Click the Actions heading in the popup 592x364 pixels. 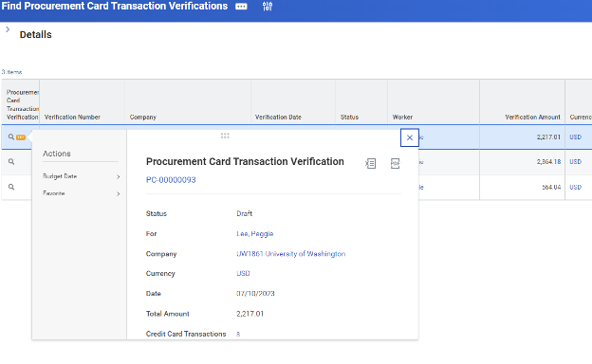click(x=57, y=154)
